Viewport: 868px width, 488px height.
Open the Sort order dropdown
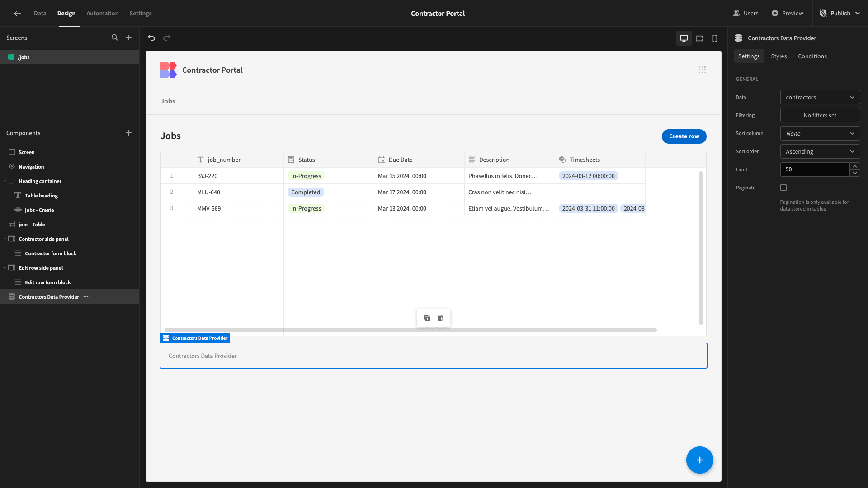[x=820, y=151]
